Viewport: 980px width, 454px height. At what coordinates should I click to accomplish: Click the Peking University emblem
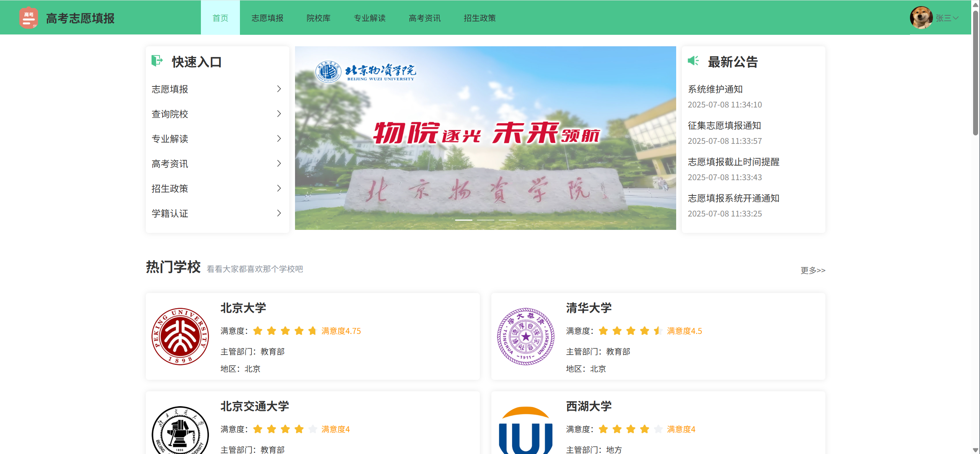tap(180, 336)
